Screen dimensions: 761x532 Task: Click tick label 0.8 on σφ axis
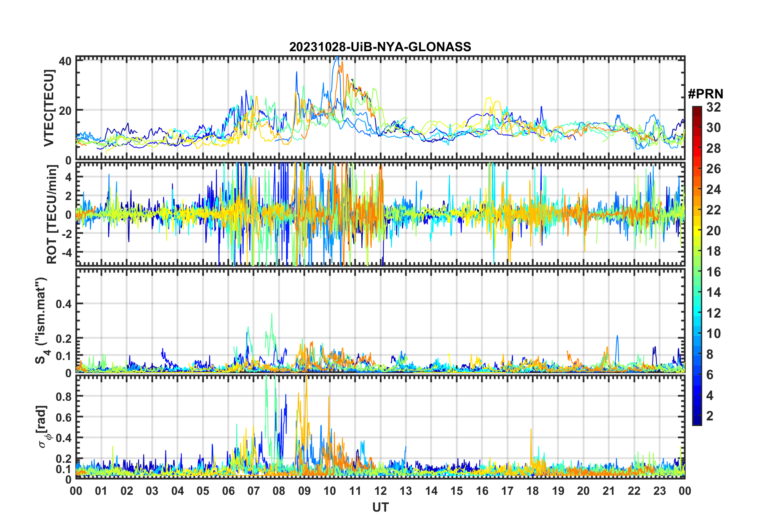pos(64,396)
